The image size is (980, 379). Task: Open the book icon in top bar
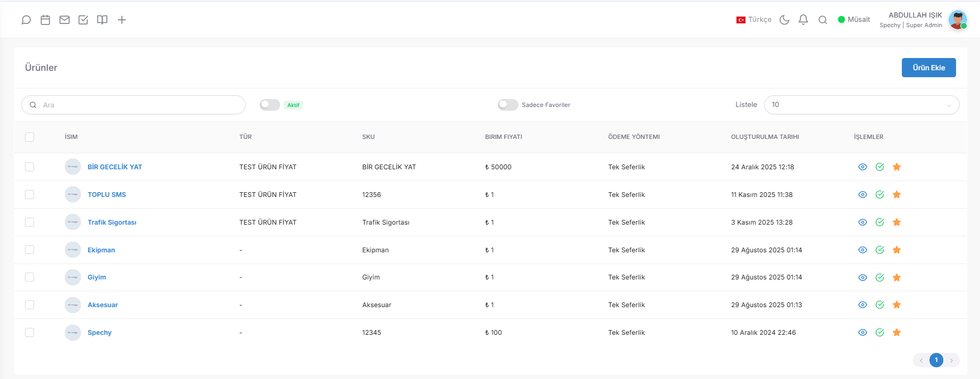[x=102, y=20]
